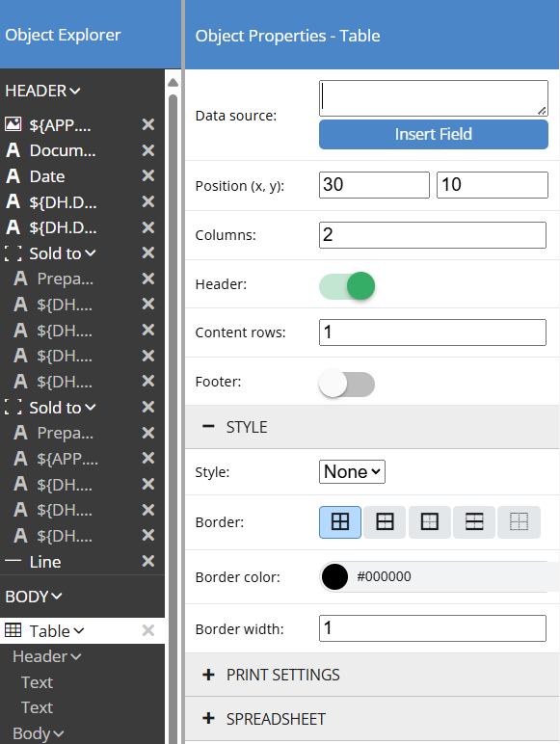Open the black Border color swatch

coord(334,577)
